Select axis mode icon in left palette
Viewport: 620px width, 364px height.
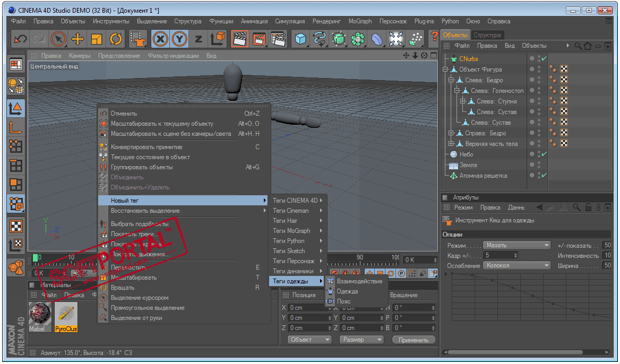click(x=16, y=127)
